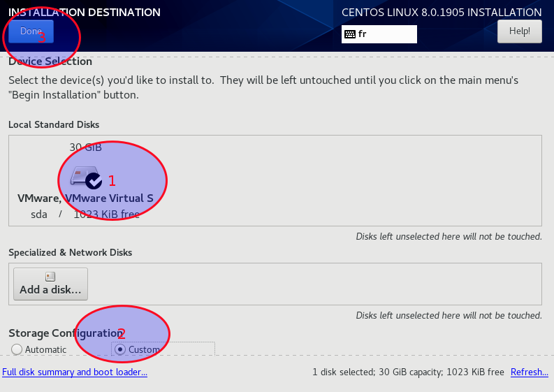Click the Refresh... link
This screenshot has height=392, width=554.
pos(530,372)
